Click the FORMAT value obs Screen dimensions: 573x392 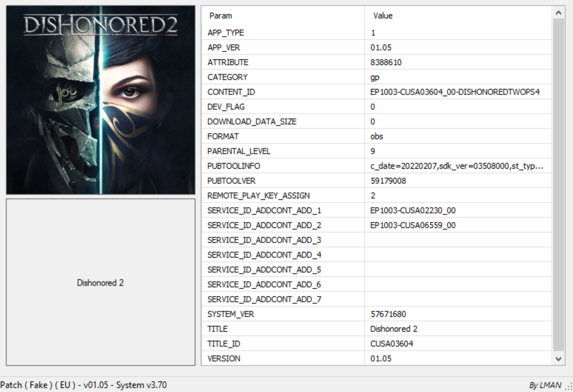click(x=377, y=136)
